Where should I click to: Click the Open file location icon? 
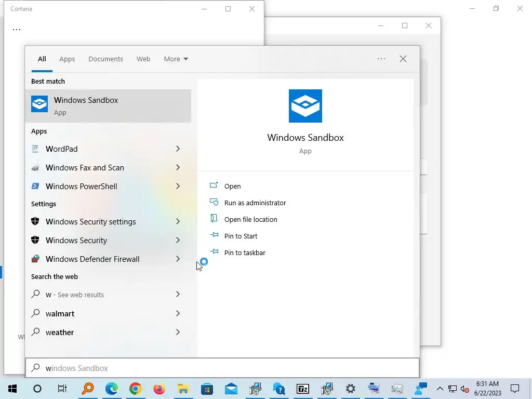[x=214, y=219]
